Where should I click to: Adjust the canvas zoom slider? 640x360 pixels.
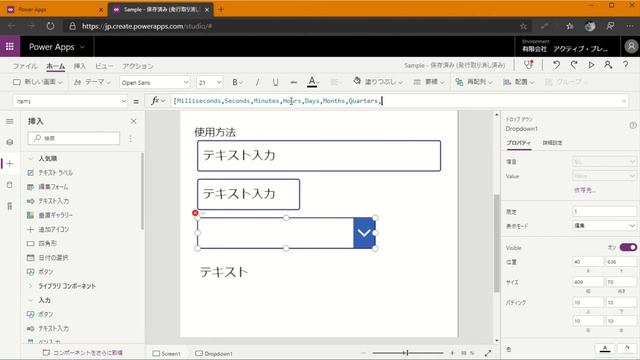[407, 353]
